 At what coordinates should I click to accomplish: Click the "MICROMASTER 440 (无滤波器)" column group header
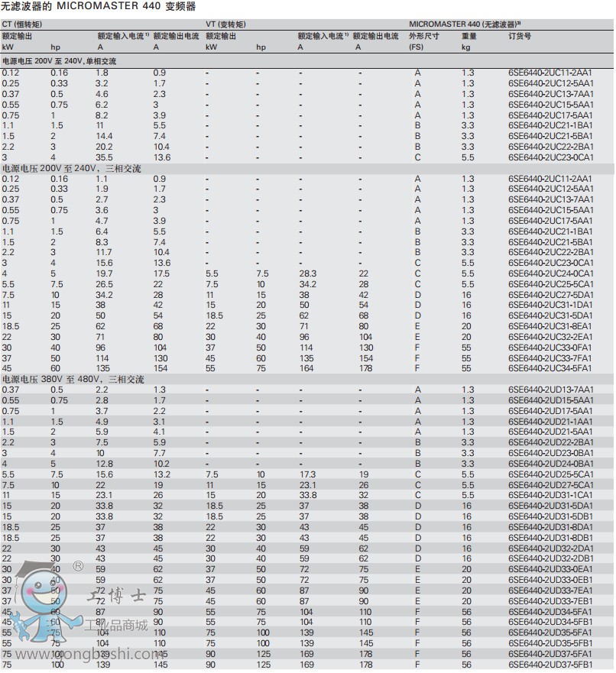click(x=465, y=24)
